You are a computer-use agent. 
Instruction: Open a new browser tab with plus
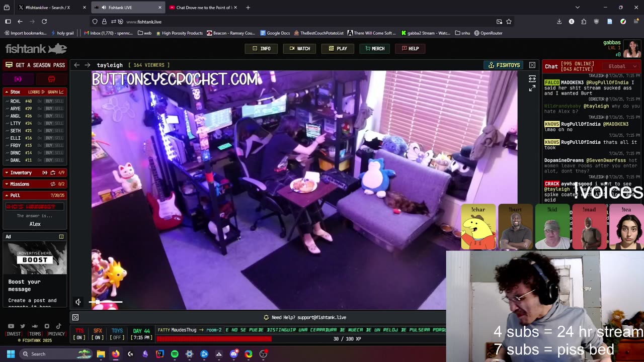[x=248, y=8]
